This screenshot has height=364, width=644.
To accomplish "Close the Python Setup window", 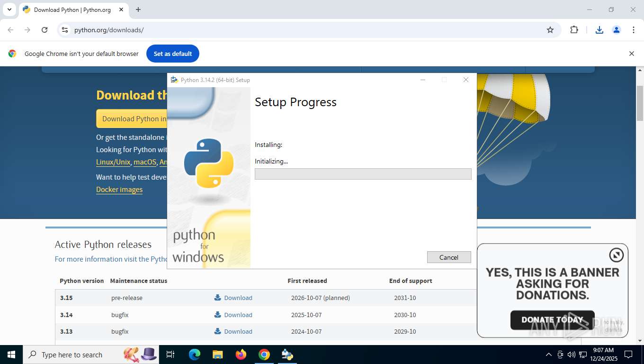I will 465,80.
